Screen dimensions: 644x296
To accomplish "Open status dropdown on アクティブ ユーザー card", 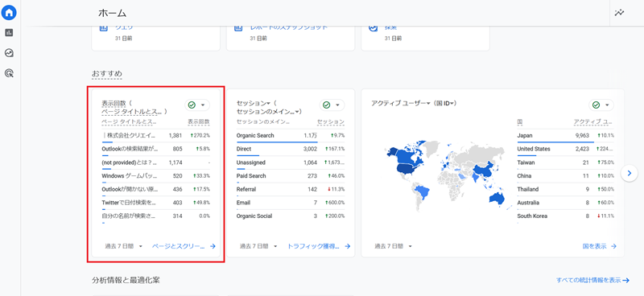I will pyautogui.click(x=601, y=105).
